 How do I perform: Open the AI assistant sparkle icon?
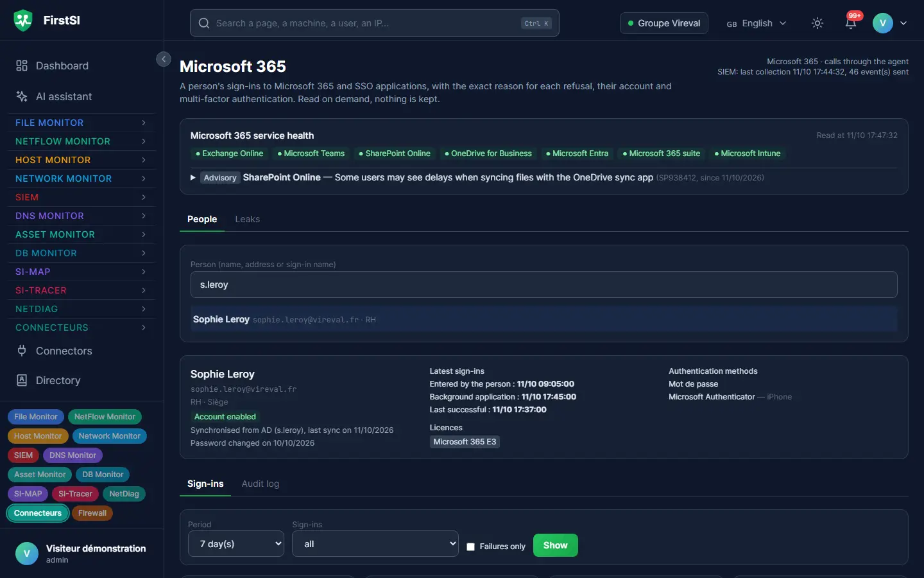[22, 96]
